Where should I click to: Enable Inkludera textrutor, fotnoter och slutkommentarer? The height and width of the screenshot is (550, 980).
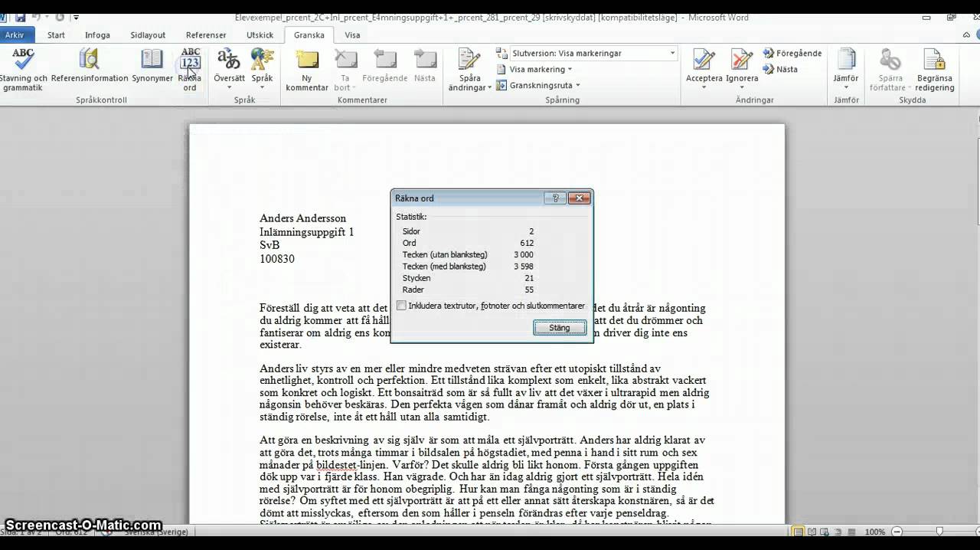tap(401, 306)
